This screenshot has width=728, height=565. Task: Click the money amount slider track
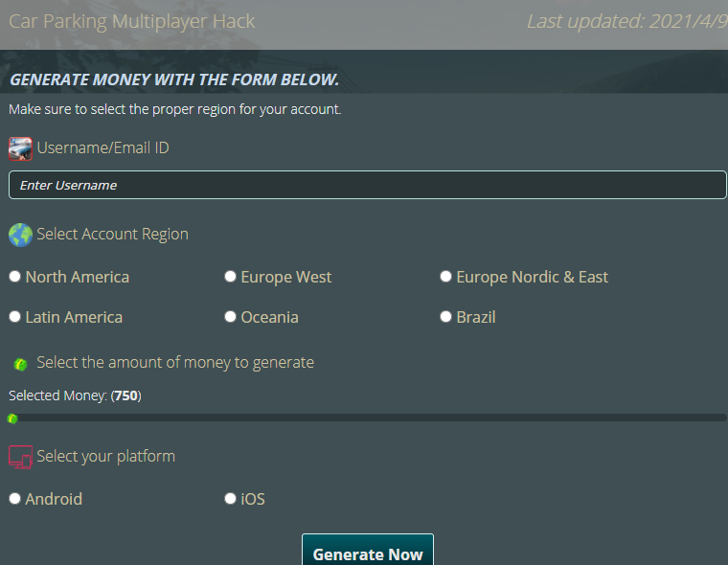coord(368,418)
